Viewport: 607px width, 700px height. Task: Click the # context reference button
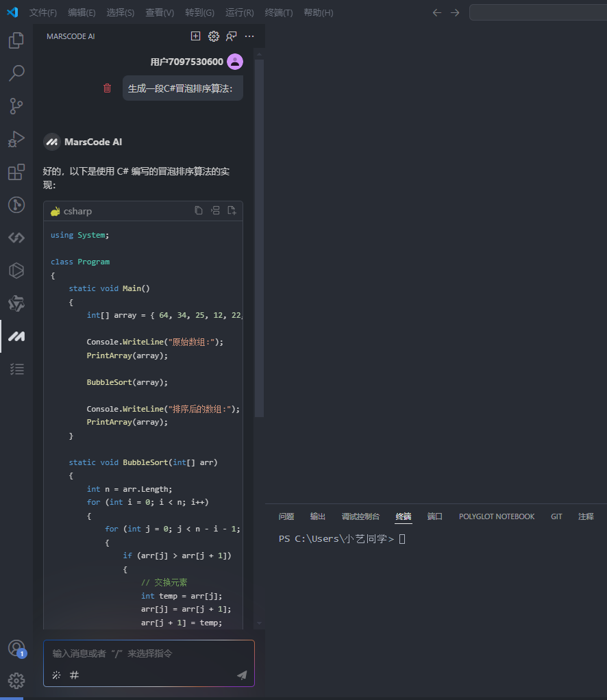(75, 675)
